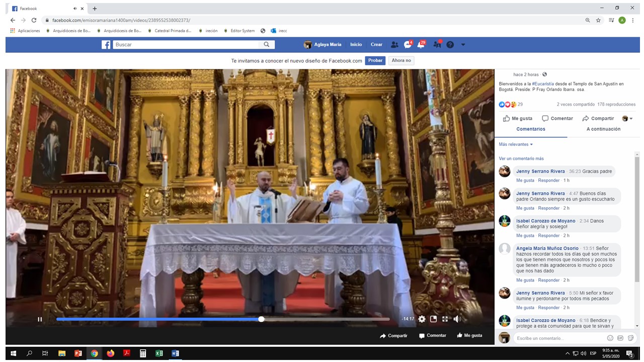Go to Inicio in top navigation
The height and width of the screenshot is (362, 644).
pyautogui.click(x=356, y=45)
